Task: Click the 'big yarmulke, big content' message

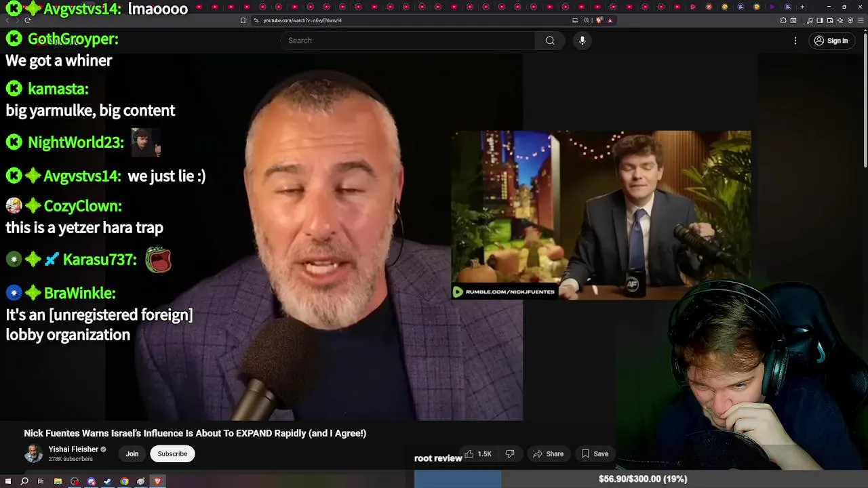Action: (90, 110)
